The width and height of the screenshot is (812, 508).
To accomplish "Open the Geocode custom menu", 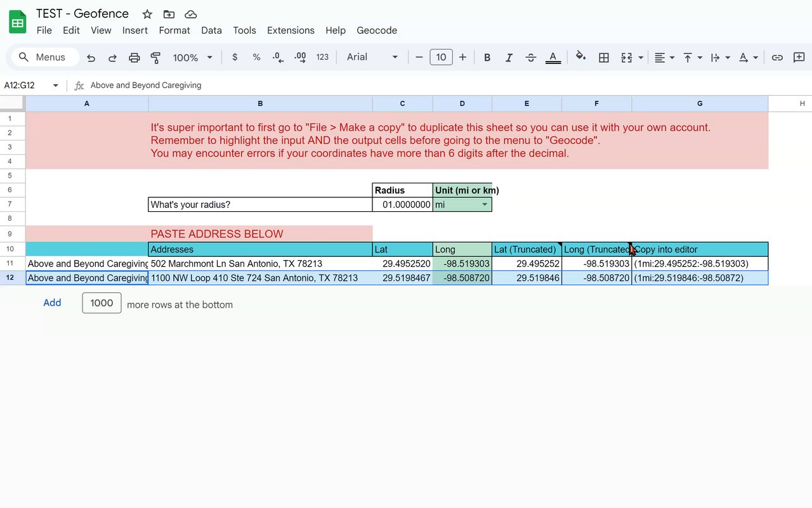I will point(377,30).
